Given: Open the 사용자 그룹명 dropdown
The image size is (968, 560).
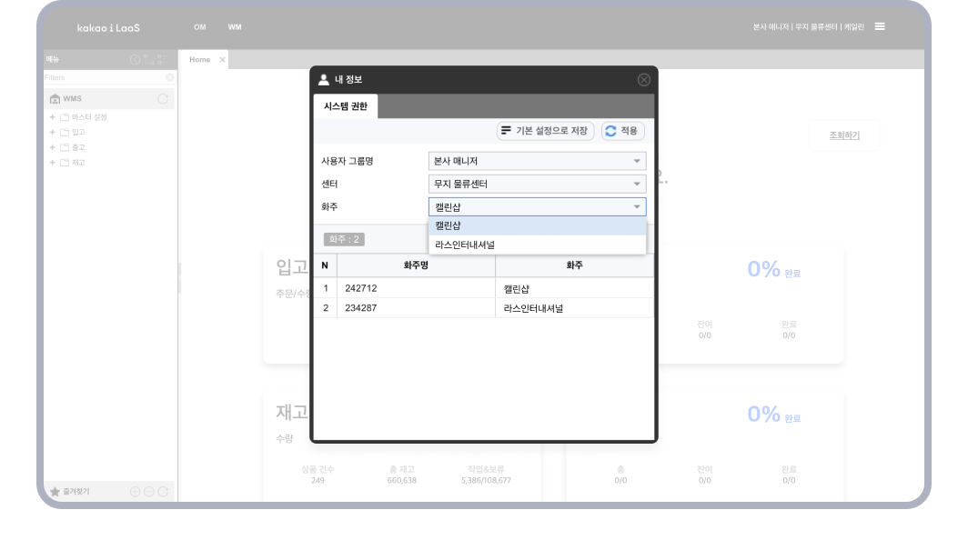Looking at the screenshot, I should coord(537,161).
